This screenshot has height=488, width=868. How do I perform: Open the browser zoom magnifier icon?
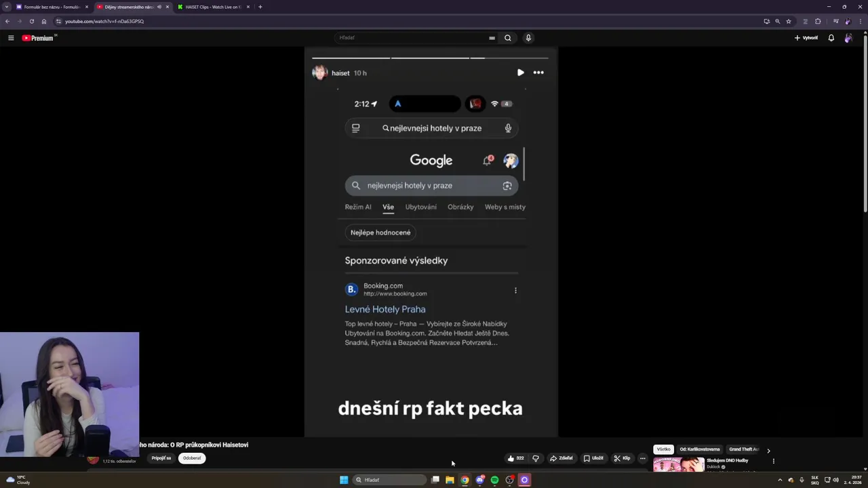point(777,21)
